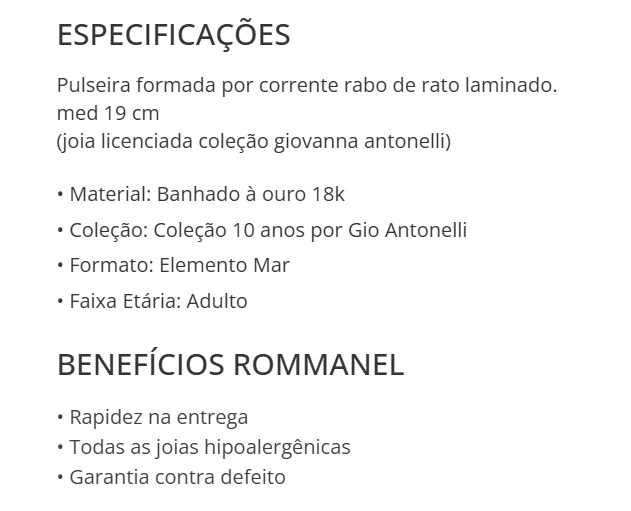Screen dimensions: 631x511
Task: Click the word BENEFÍCIOS in the heading
Action: click(x=140, y=364)
